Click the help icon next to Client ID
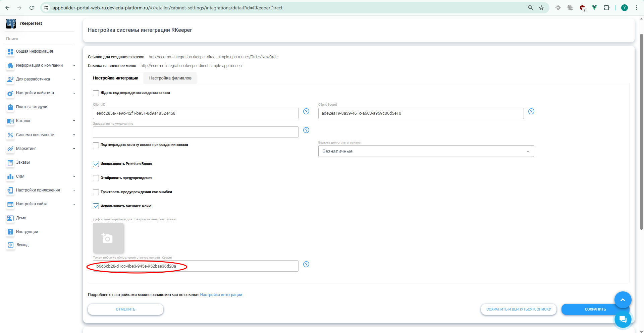 pos(306,111)
